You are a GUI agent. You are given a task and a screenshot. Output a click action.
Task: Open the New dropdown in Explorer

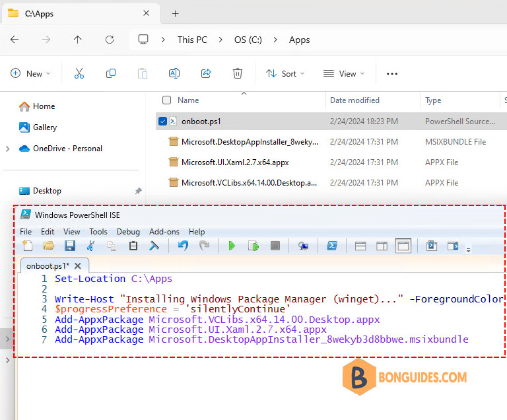31,73
